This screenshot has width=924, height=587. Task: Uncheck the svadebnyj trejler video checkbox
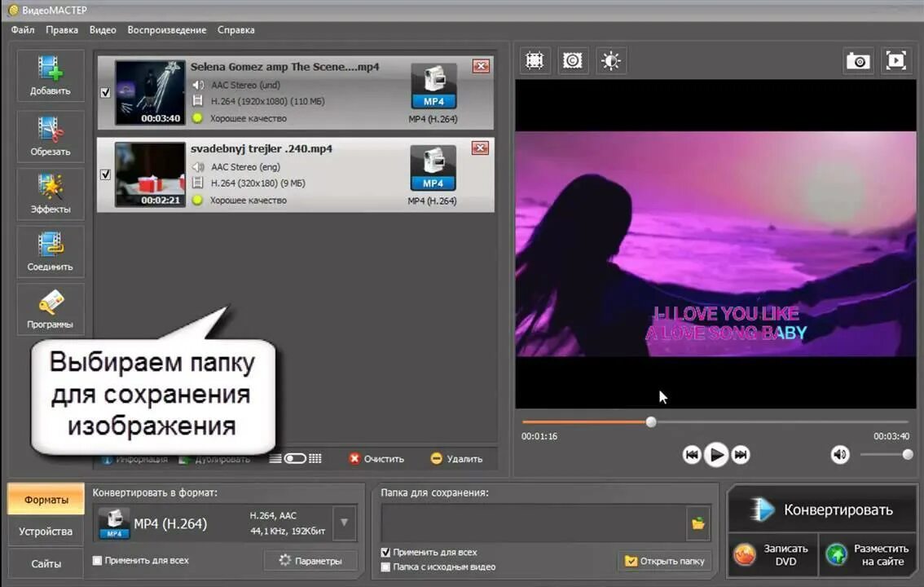pyautogui.click(x=105, y=174)
